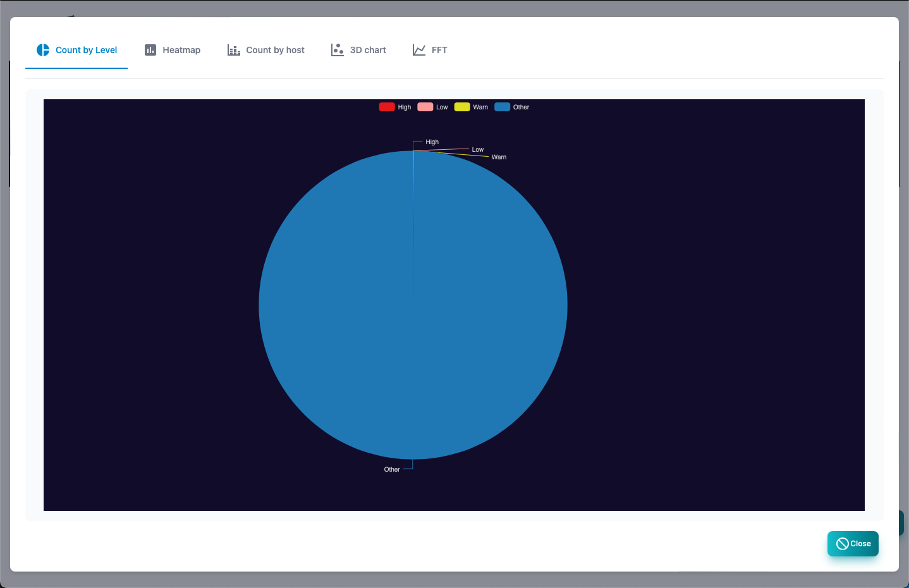Open the 3D chart tab
Viewport: 909px width, 588px height.
pos(358,50)
